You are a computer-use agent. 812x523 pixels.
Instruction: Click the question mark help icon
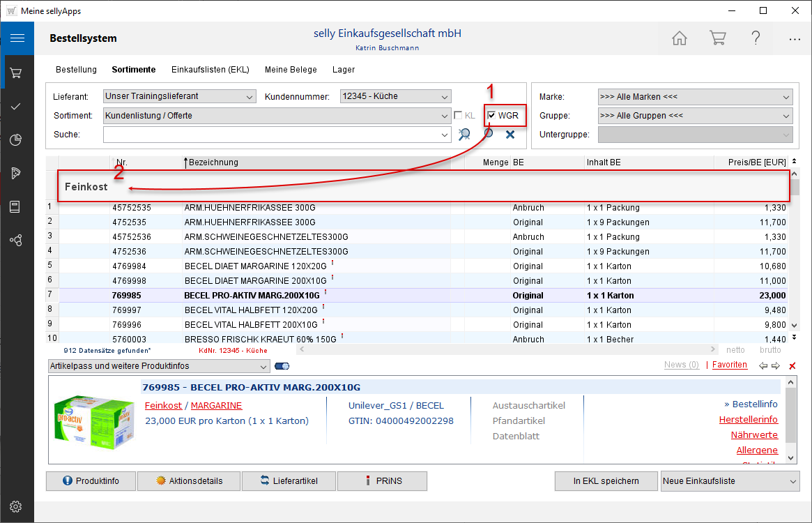tap(756, 39)
